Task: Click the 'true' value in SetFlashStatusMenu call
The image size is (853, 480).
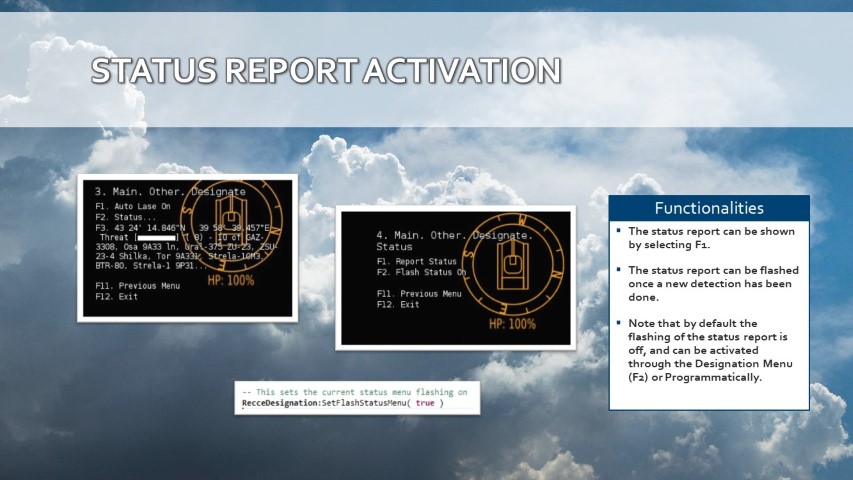Action: 425,403
